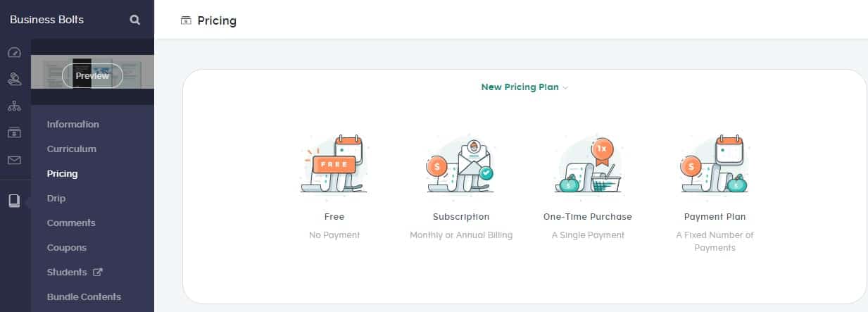
Task: Click the Free plan illustration
Action: click(334, 166)
